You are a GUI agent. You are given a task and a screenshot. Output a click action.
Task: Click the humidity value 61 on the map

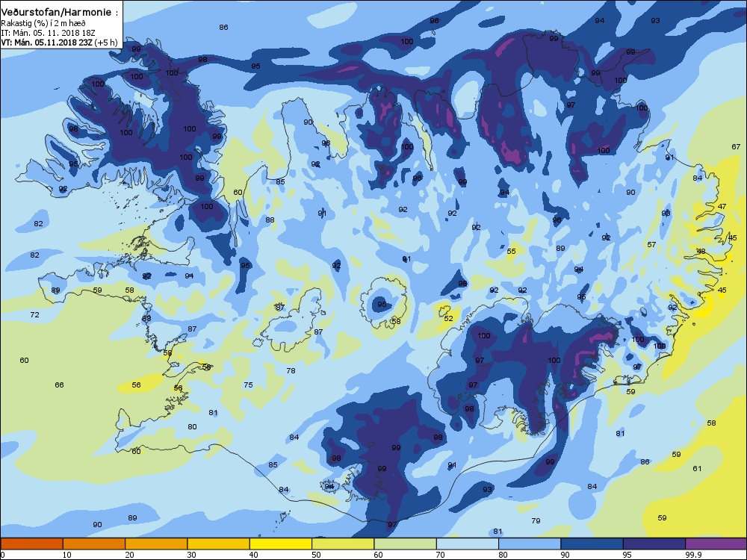coord(697,469)
